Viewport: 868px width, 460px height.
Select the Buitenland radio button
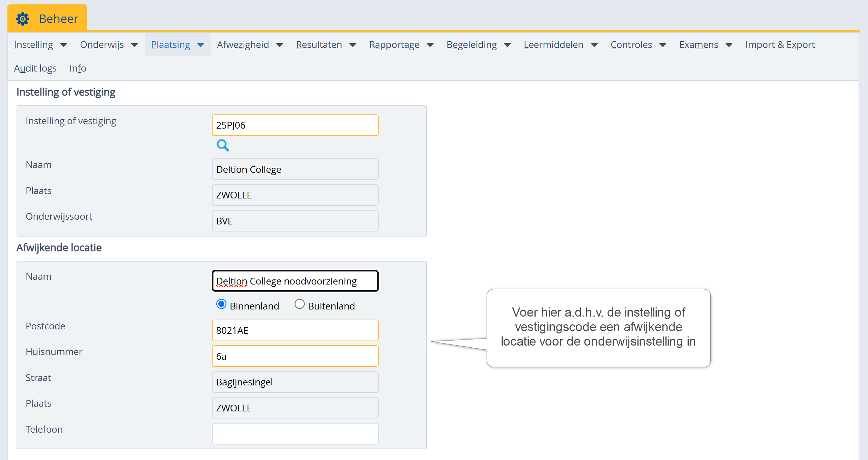tap(299, 304)
